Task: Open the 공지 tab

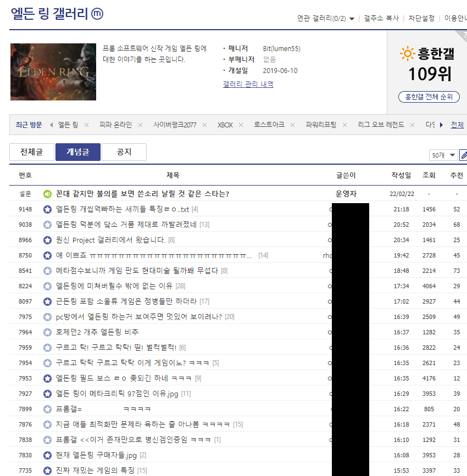Action: tap(124, 152)
